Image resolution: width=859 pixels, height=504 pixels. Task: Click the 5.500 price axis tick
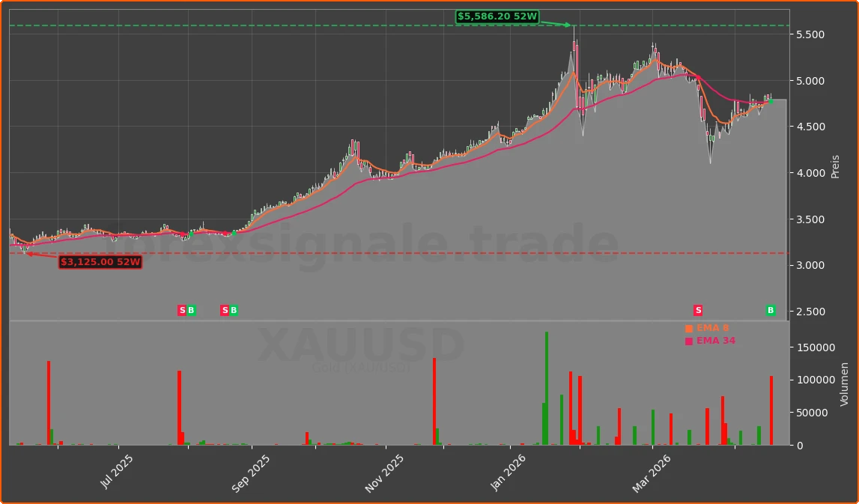pos(810,34)
